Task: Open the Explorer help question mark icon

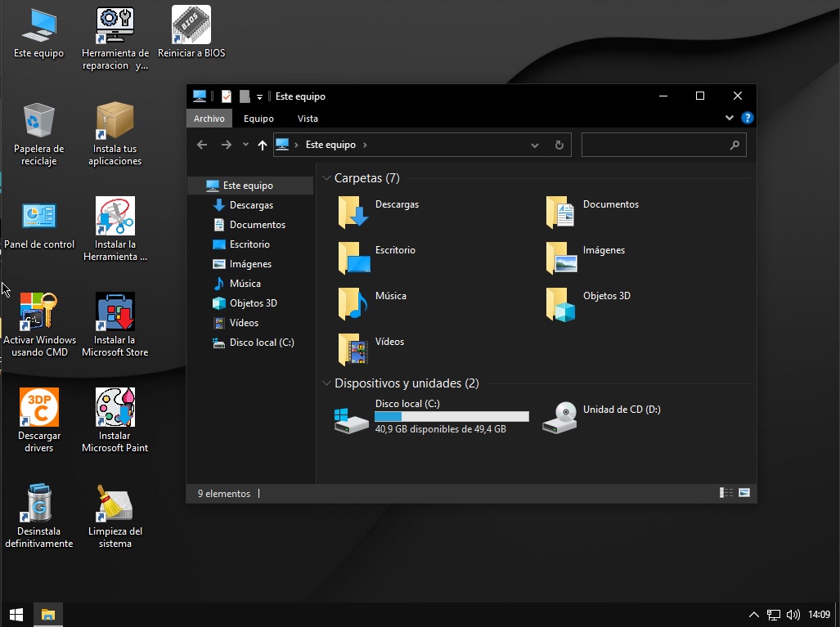Action: tap(748, 118)
